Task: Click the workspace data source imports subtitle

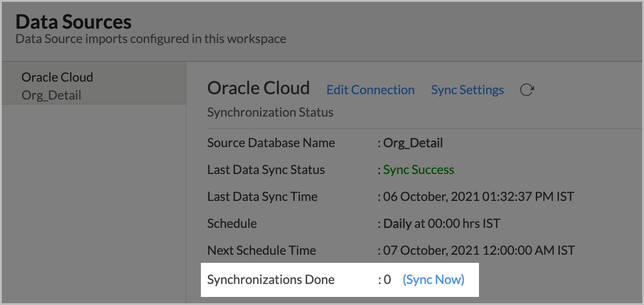Action: 151,39
